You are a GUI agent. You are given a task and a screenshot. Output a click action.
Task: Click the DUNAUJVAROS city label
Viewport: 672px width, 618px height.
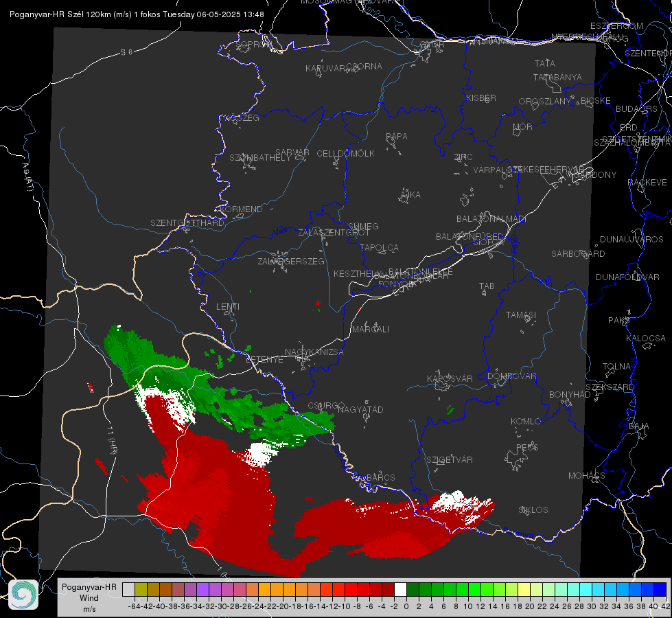(x=632, y=240)
